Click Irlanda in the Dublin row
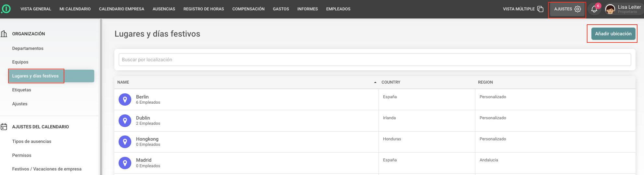The width and height of the screenshot is (644, 175). pos(389,118)
